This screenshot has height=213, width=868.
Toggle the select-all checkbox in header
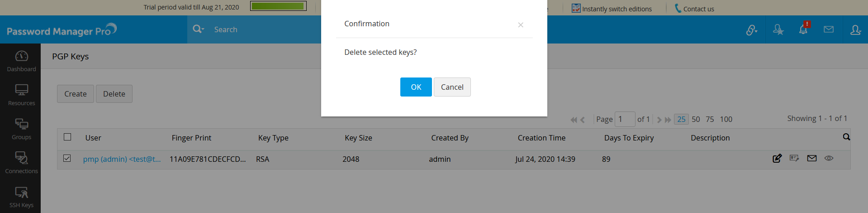click(x=67, y=137)
